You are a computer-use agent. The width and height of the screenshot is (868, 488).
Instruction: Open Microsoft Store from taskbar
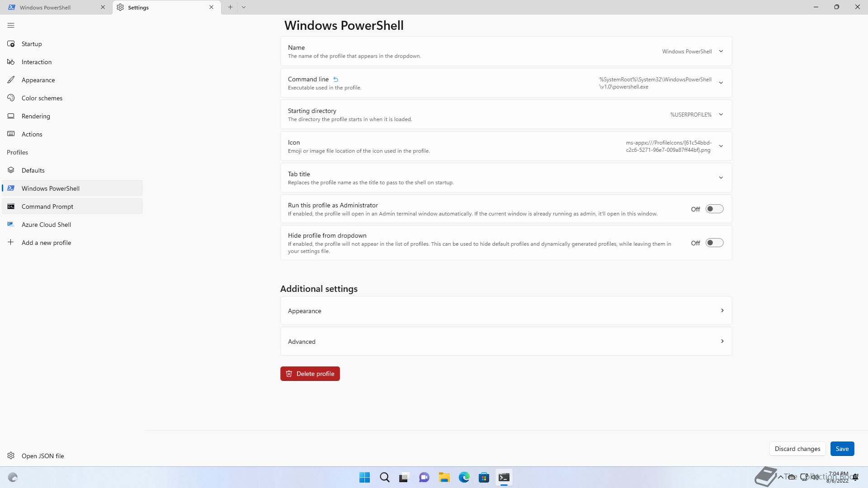(484, 477)
